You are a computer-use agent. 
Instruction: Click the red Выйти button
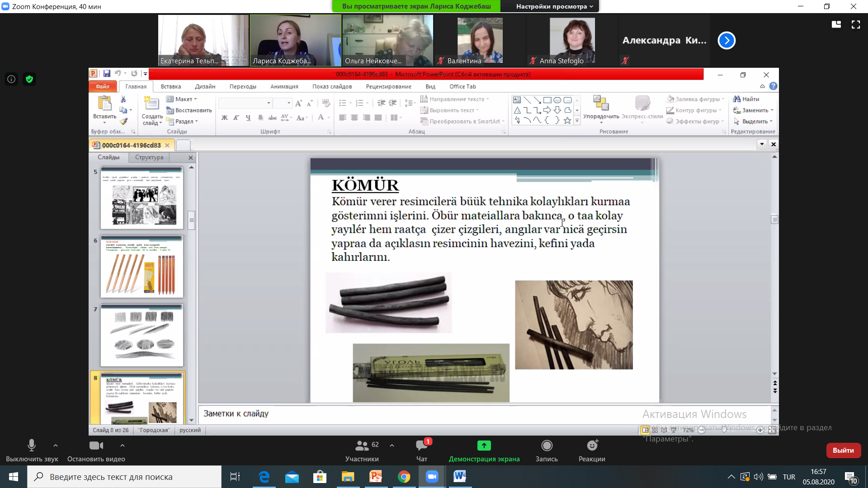[843, 450]
